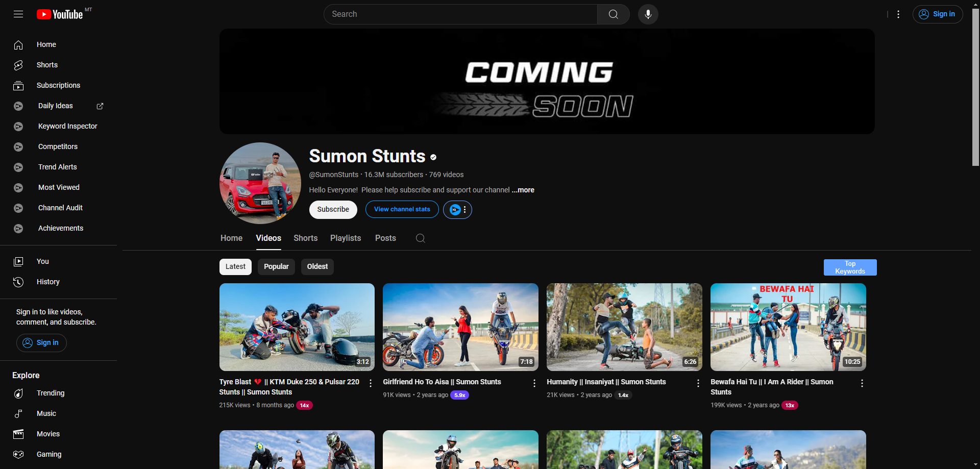The image size is (980, 469).
Task: Switch to channel Home tab
Action: 231,238
